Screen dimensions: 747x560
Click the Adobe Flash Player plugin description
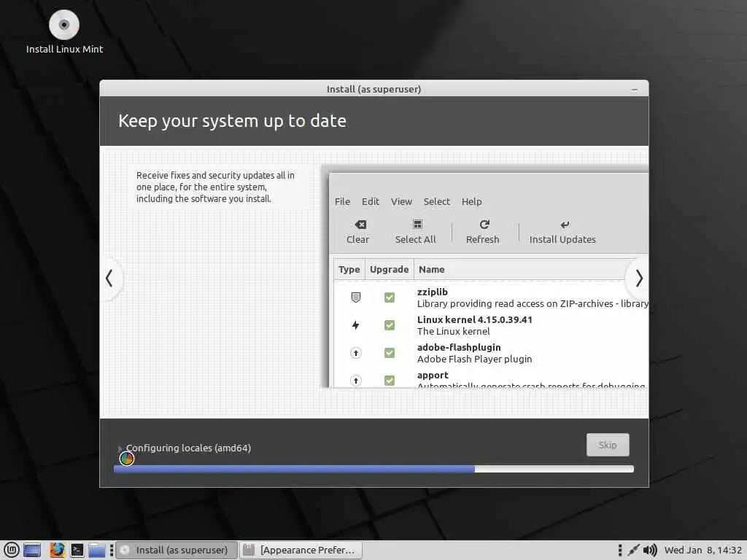pyautogui.click(x=474, y=359)
